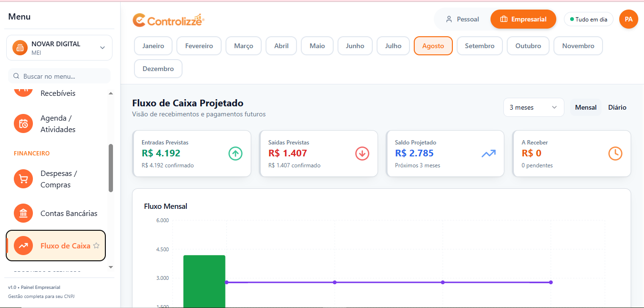Select the Outubro month tab
The width and height of the screenshot is (644, 308).
pos(528,46)
